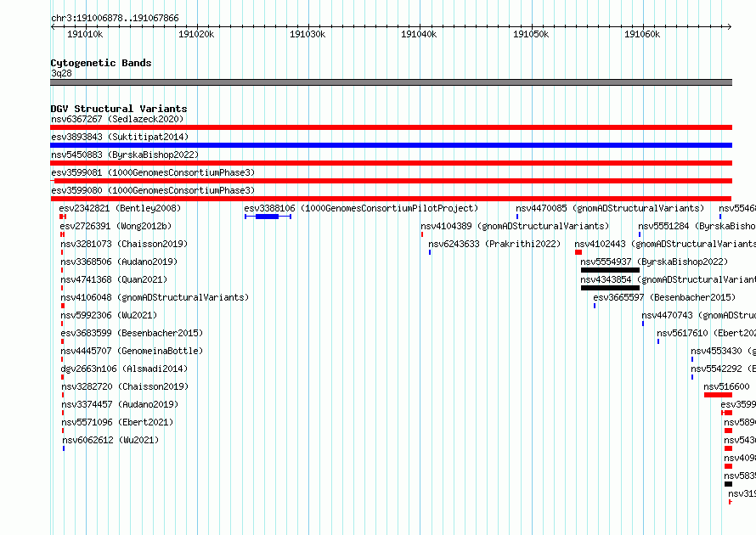The image size is (756, 535).
Task: Click the chr3:191006878..191067866 region label
Action: 115,18
